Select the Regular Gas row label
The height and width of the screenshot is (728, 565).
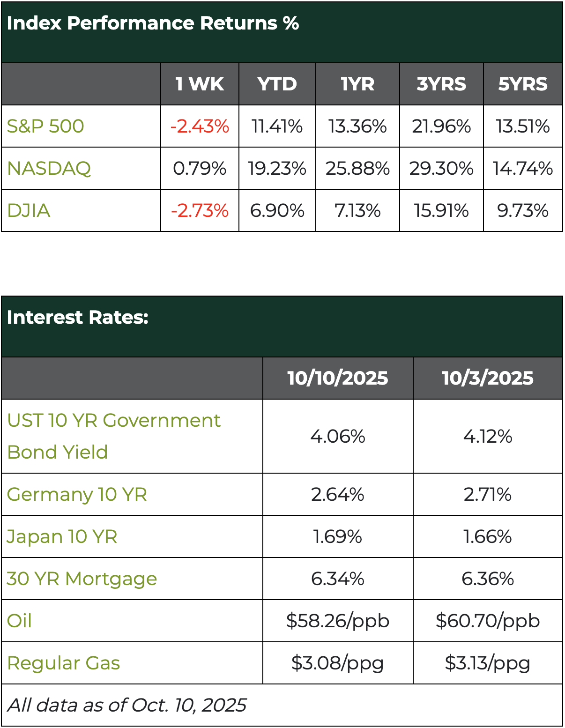coord(63,663)
